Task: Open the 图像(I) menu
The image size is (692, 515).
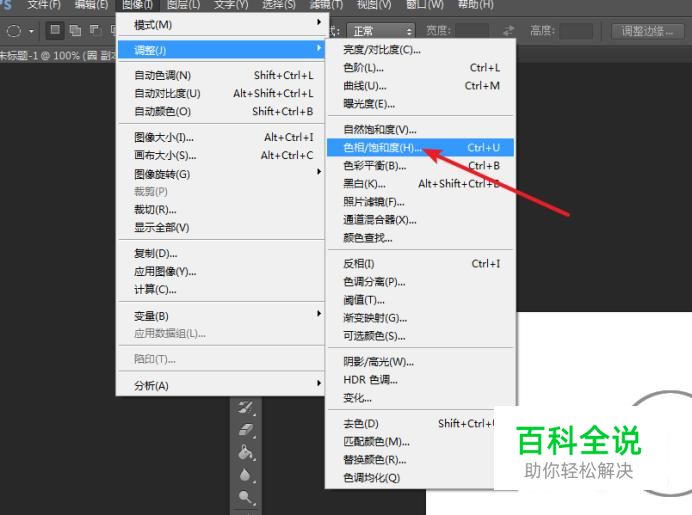Action: tap(137, 5)
